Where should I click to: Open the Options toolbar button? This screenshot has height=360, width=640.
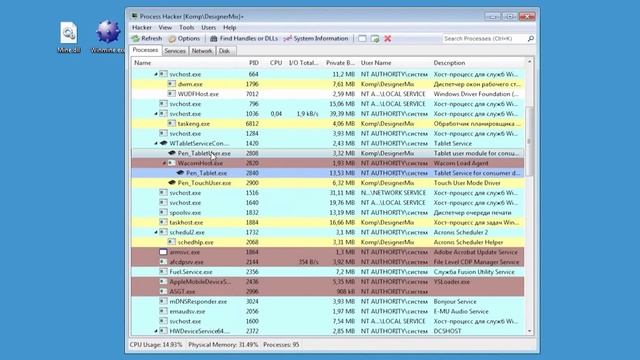(184, 38)
